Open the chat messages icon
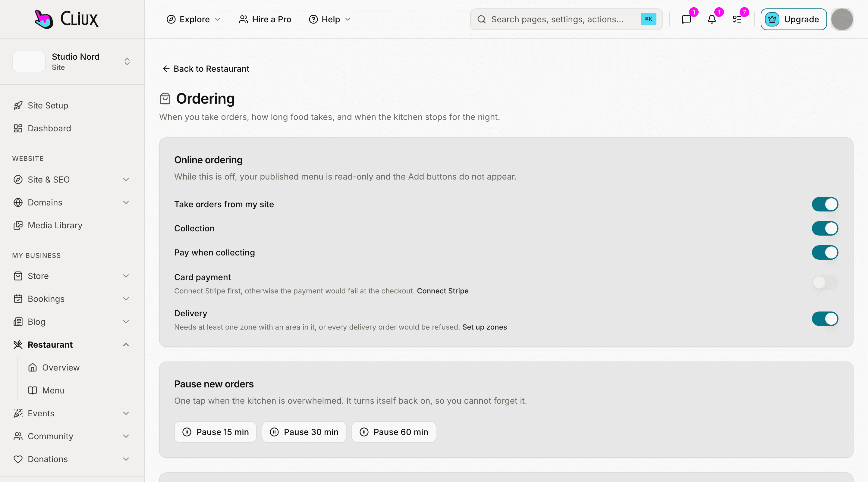Screen dimensions: 868x482 (x=686, y=20)
